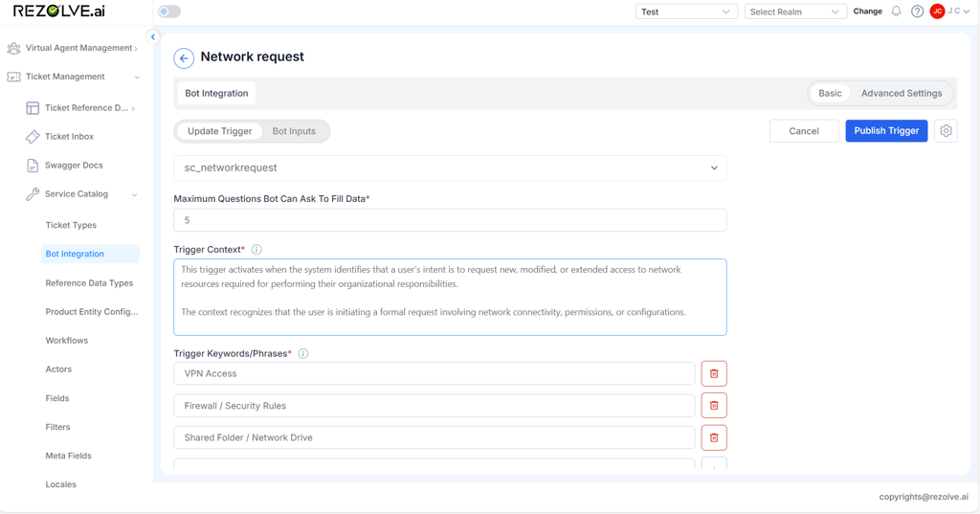Switch to Basic settings
This screenshot has width=980, height=514.
tap(830, 93)
